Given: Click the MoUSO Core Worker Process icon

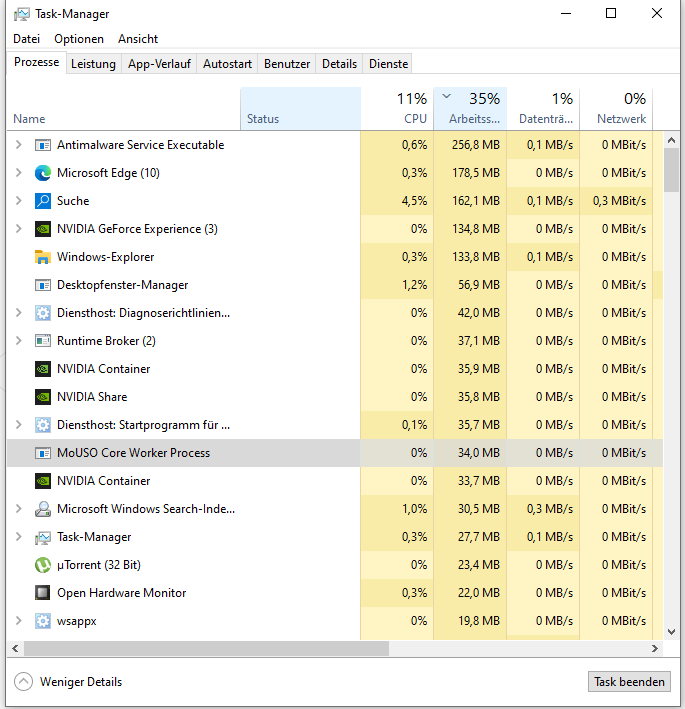Looking at the screenshot, I should point(43,453).
